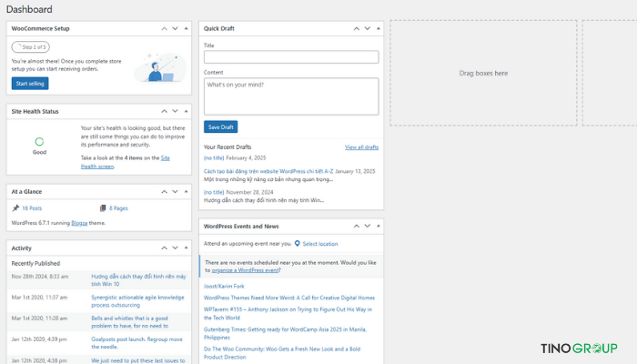Open draft Cách tạo bài đăng trên website
The width and height of the screenshot is (637, 364).
268,171
